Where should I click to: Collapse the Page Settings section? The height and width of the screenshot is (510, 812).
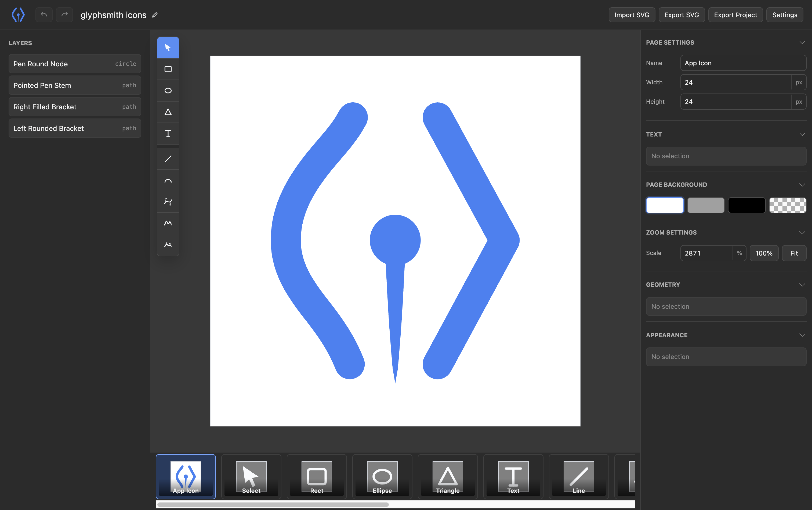[x=802, y=42]
